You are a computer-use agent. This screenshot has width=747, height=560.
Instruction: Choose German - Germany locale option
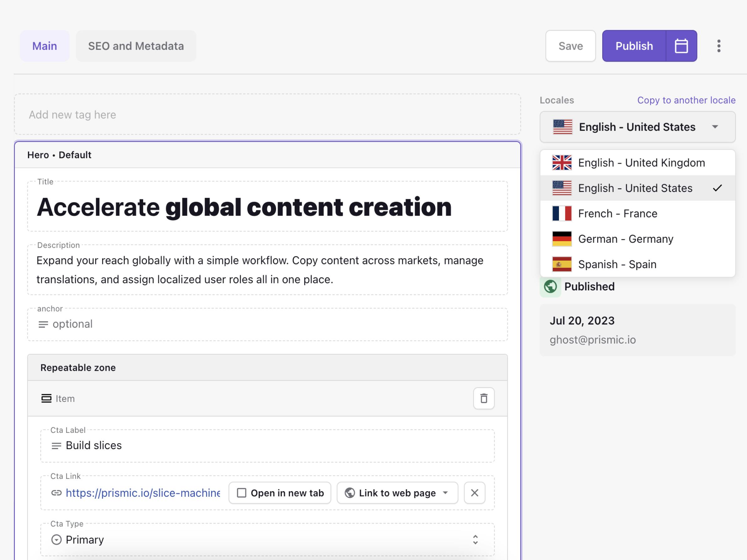point(625,239)
